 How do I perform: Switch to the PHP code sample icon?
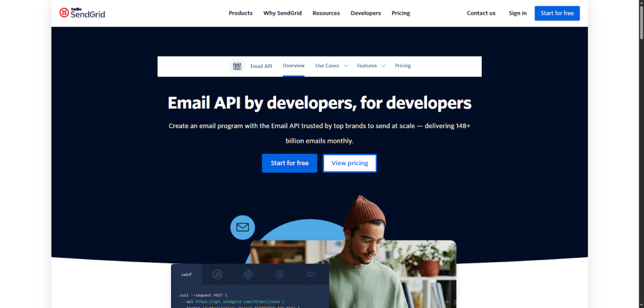[310, 275]
